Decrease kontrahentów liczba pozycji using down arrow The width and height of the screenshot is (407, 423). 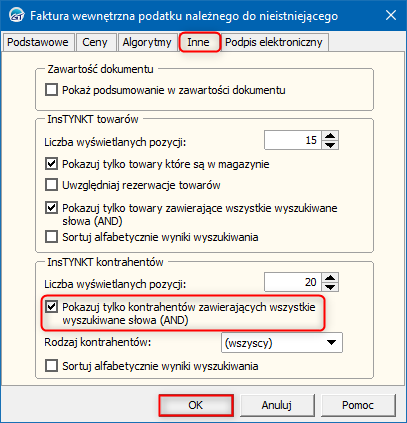pos(330,287)
